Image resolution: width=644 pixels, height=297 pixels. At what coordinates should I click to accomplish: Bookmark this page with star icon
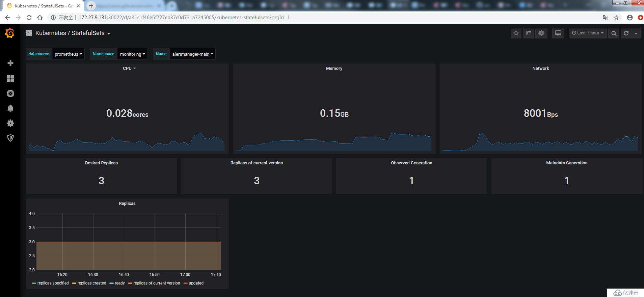[x=616, y=18]
